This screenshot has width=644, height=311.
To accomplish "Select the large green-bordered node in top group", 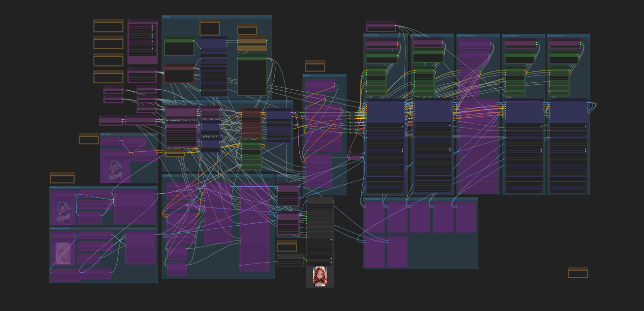I will point(252,75).
